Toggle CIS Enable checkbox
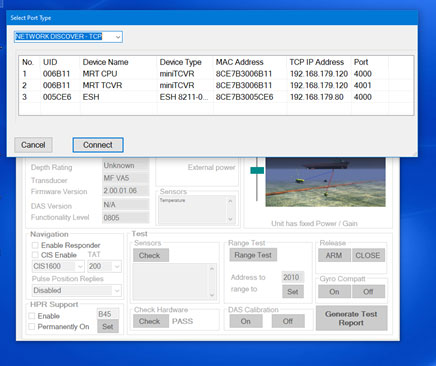Screen dimensions: 436x366 pyautogui.click(x=35, y=255)
